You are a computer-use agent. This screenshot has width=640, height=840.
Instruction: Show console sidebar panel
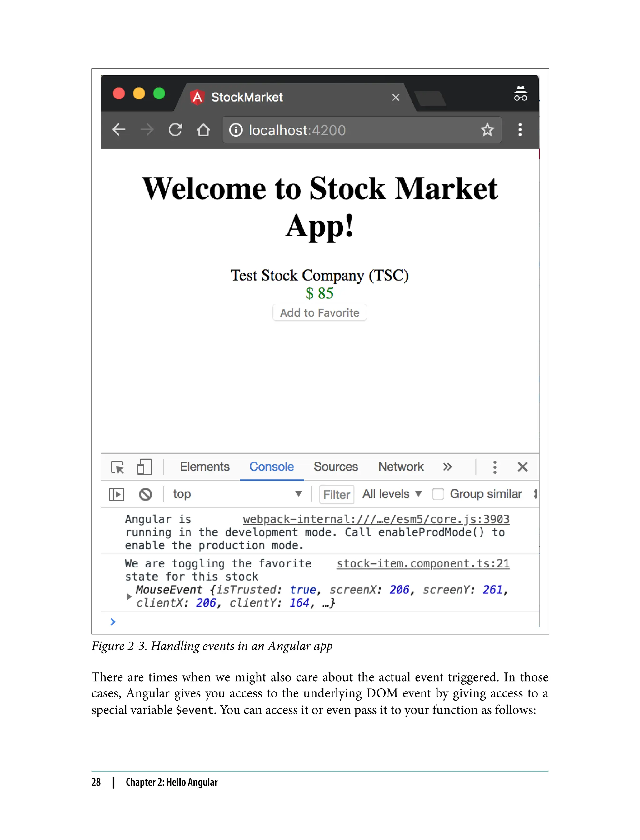(116, 494)
